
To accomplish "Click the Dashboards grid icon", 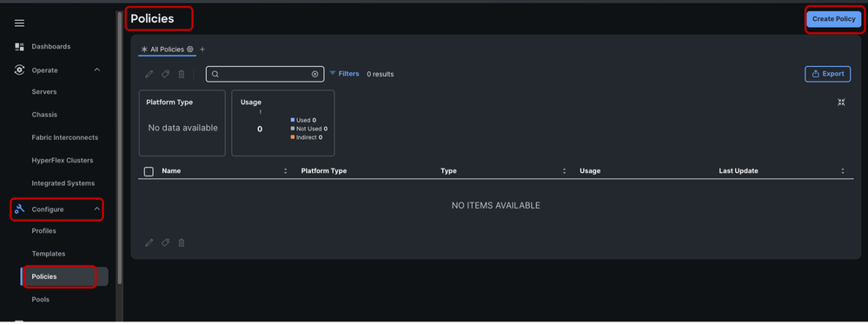I will click(x=19, y=47).
